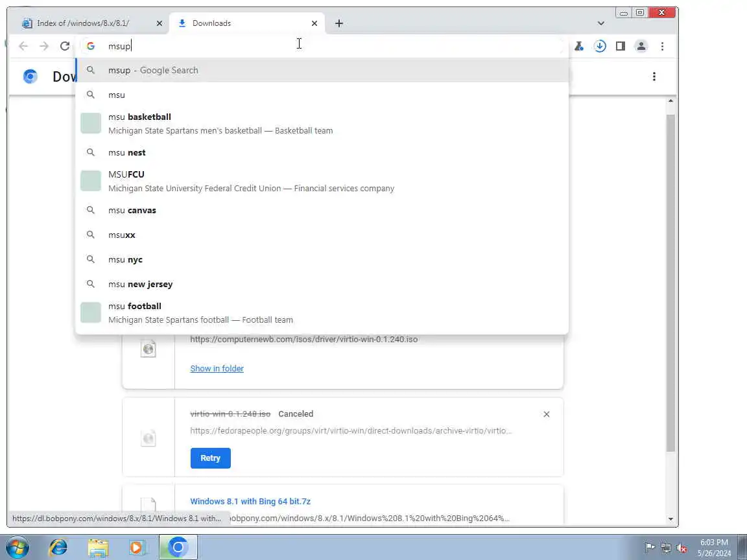
Task: Click the browser back arrow
Action: pyautogui.click(x=23, y=46)
